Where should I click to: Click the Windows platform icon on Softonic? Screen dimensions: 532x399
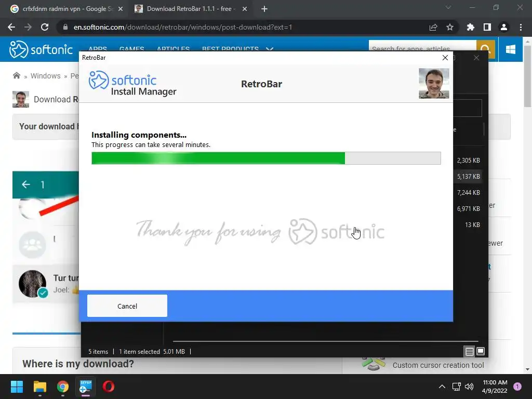click(x=511, y=49)
